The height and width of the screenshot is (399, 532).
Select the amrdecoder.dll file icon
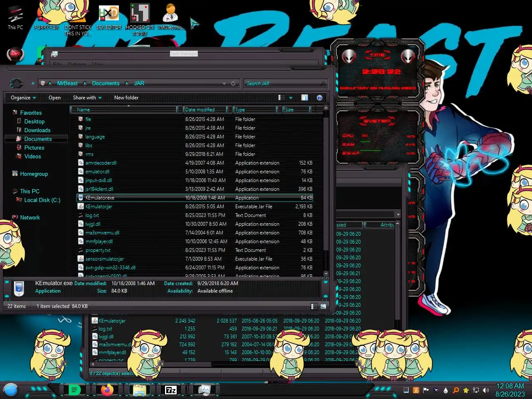point(81,163)
